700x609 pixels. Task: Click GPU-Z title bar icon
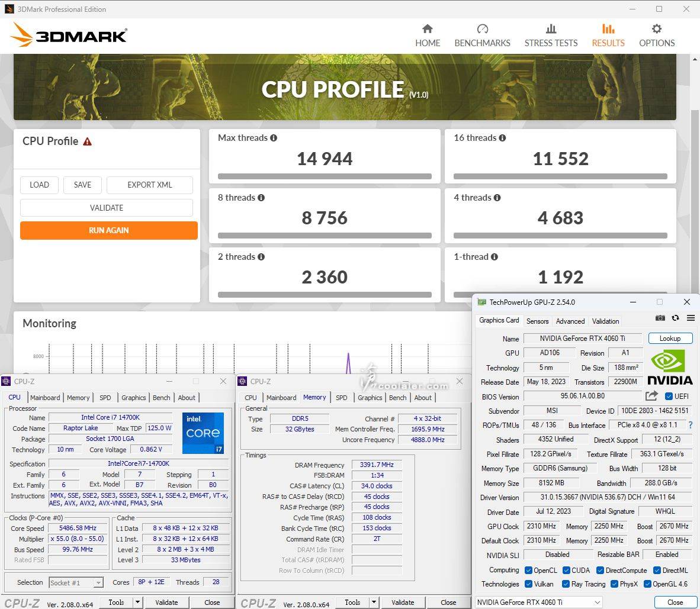tap(481, 302)
